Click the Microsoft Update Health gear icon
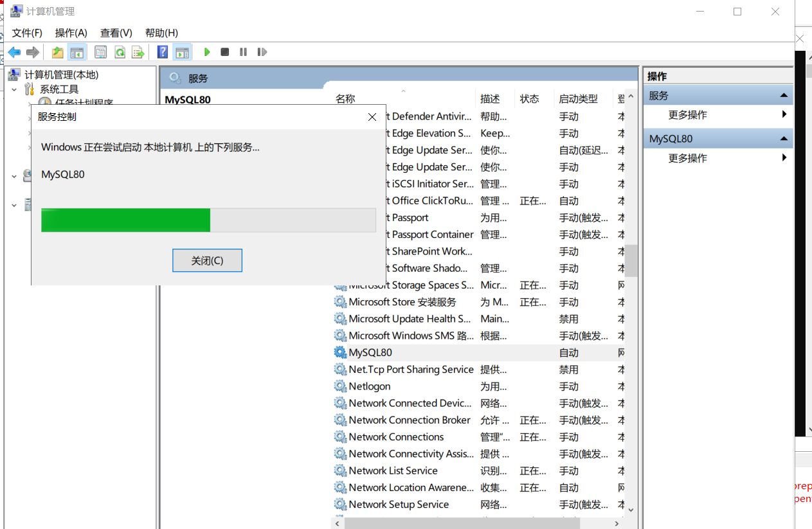This screenshot has width=812, height=529. 340,319
